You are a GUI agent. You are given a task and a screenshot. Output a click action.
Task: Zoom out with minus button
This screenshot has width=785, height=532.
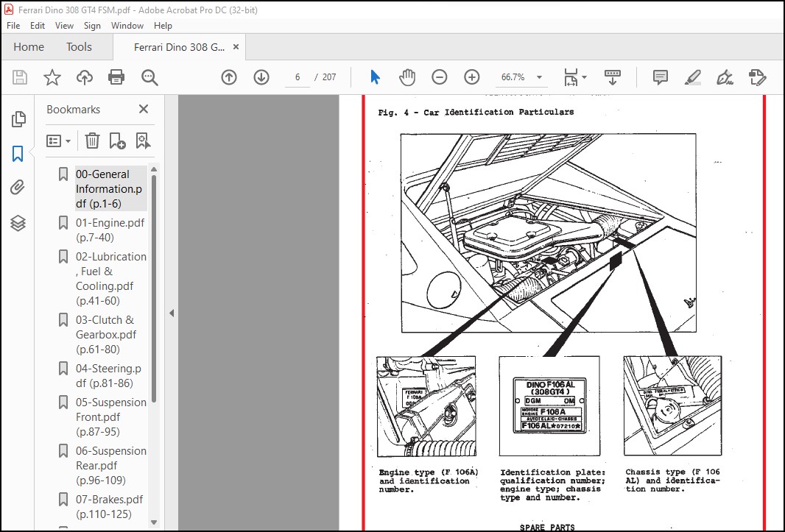(439, 77)
